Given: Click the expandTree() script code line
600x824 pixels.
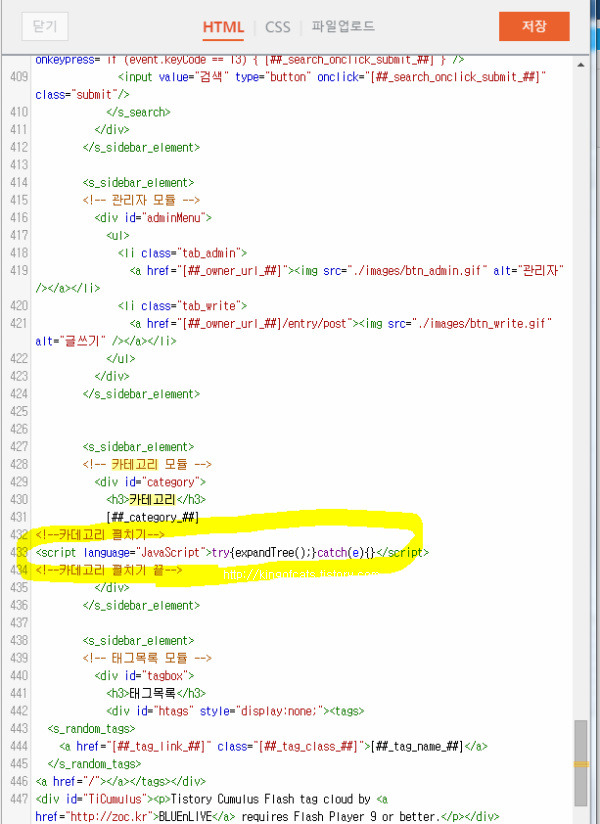Looking at the screenshot, I should pyautogui.click(x=232, y=553).
